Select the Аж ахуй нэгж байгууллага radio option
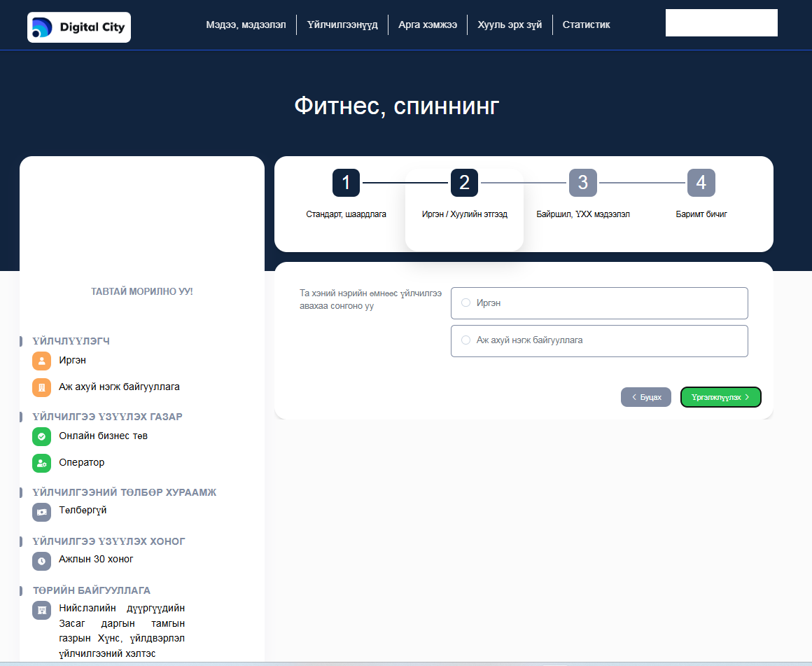The height and width of the screenshot is (666, 812). 466,340
